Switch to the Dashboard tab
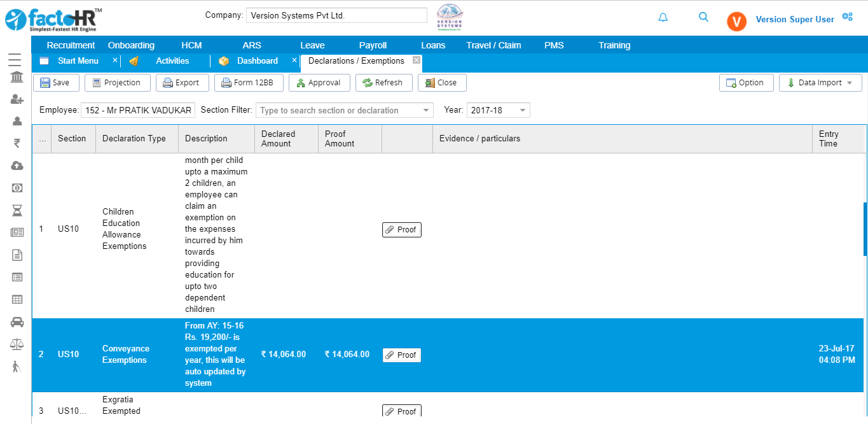The height and width of the screenshot is (424, 868). (257, 60)
